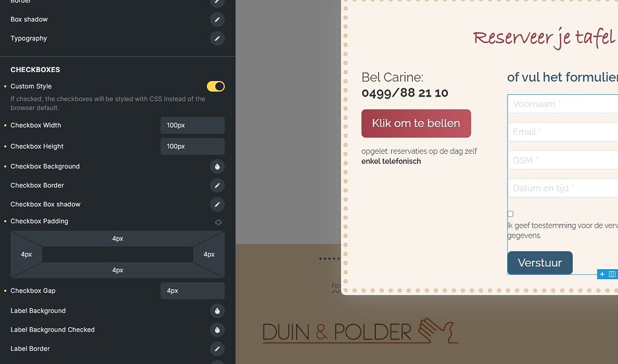This screenshot has width=618, height=364.
Task: Click the Verstuur submit button
Action: pyautogui.click(x=540, y=263)
